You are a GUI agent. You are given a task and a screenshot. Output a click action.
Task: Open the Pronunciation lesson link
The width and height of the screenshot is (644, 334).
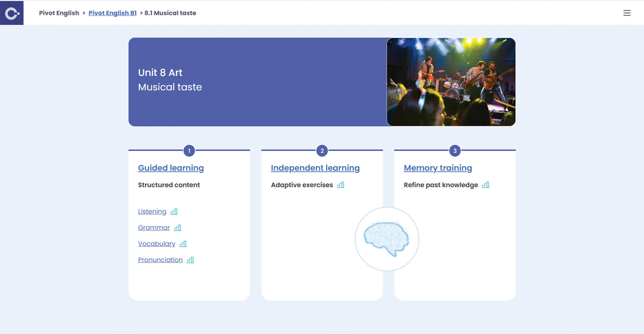(x=160, y=260)
